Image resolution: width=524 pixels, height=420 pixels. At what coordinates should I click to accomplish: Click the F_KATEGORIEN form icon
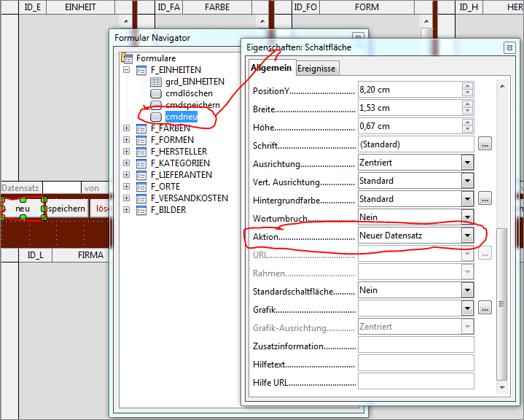[141, 163]
